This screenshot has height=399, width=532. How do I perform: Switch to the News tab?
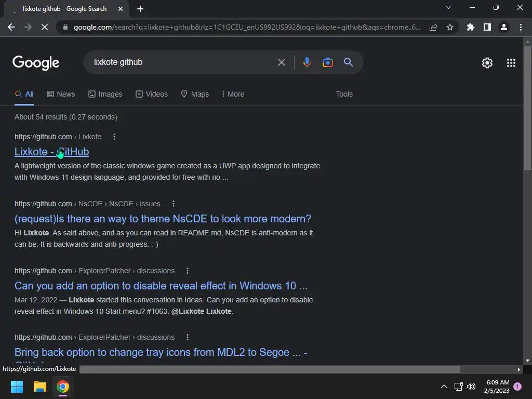pos(61,94)
